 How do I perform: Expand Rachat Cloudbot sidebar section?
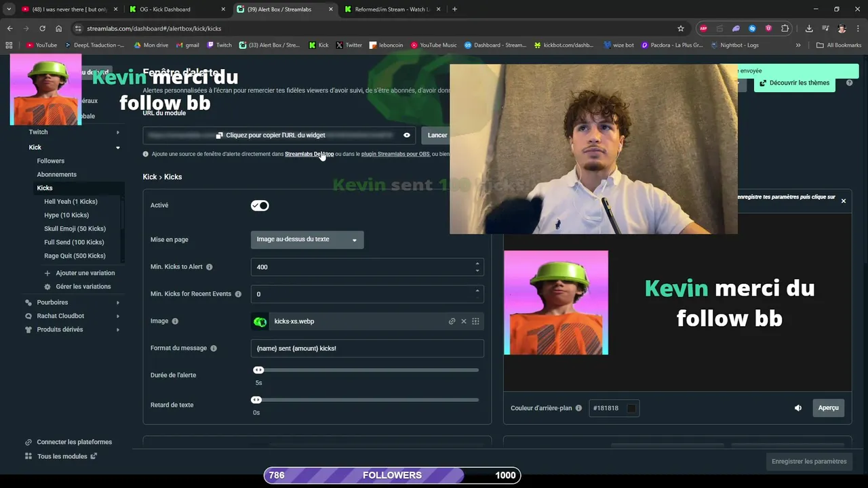click(118, 316)
